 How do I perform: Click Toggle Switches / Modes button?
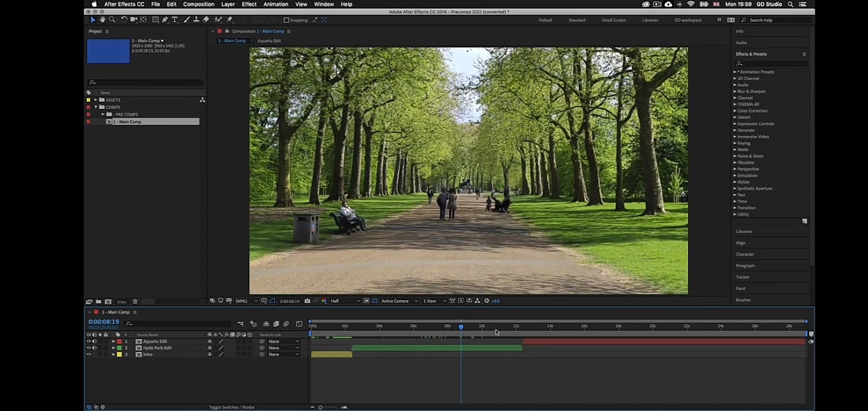click(231, 407)
